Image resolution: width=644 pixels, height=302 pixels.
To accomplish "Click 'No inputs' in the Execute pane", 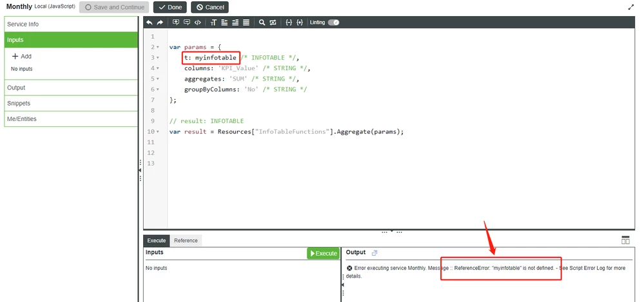I will point(157,268).
